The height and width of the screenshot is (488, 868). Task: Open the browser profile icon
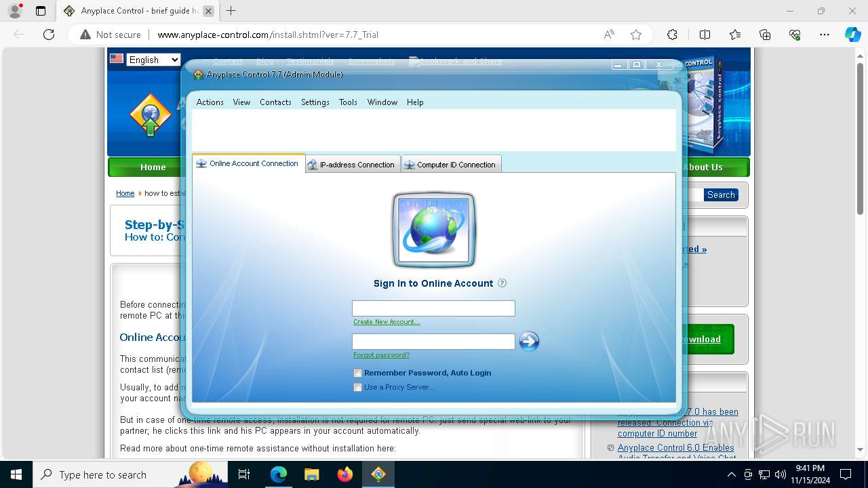coord(15,11)
